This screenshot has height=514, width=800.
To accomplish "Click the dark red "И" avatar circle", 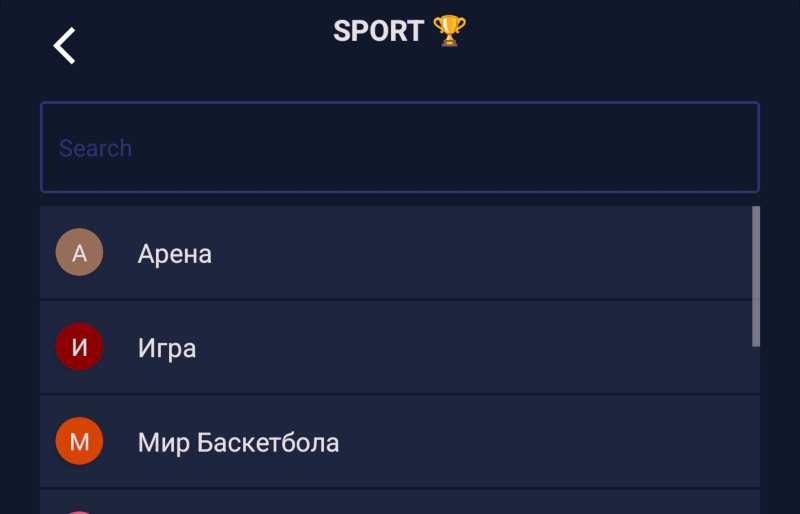I will click(x=79, y=347).
